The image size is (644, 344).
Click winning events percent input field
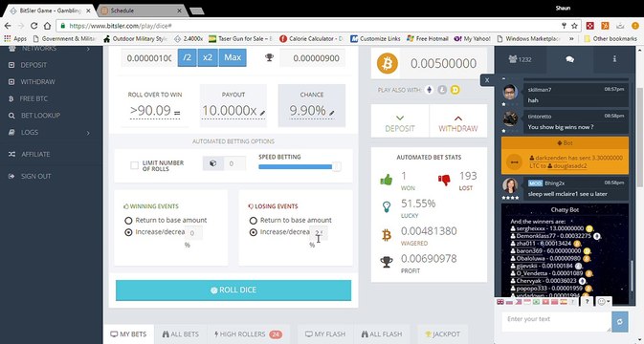[193, 233]
